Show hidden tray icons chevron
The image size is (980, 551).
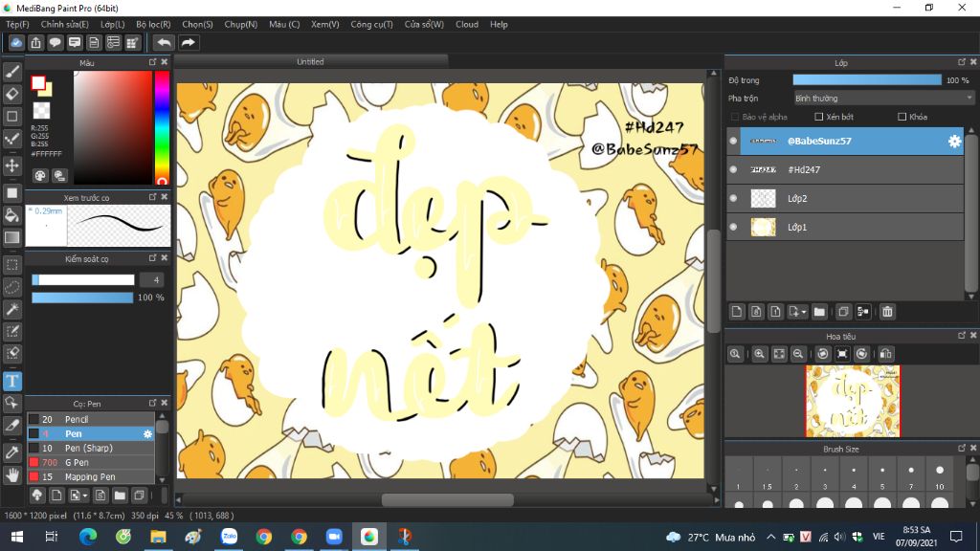(770, 537)
